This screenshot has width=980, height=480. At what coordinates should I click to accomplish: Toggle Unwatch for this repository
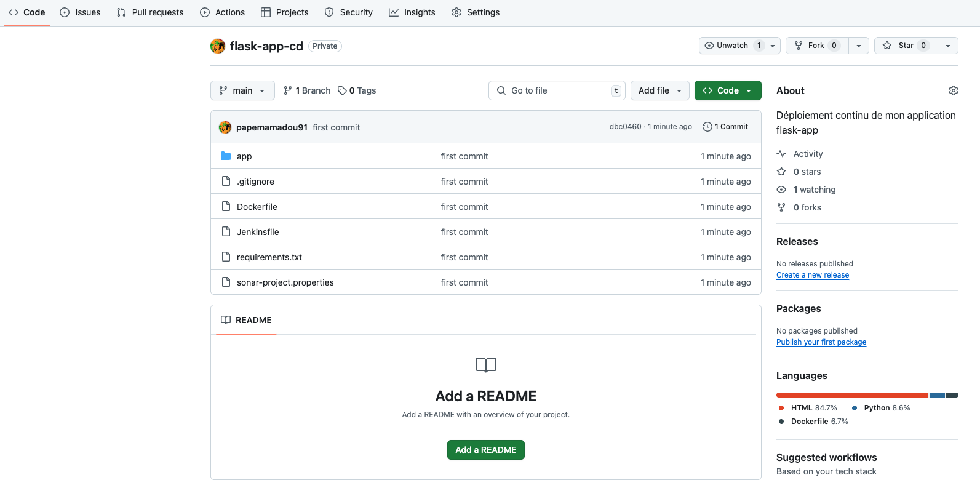point(732,46)
